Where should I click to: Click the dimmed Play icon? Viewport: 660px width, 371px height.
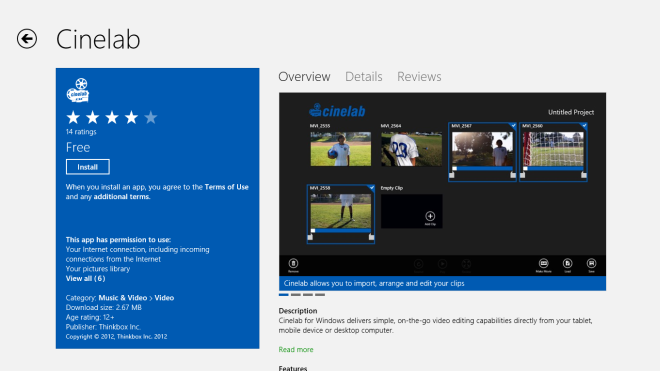(442, 264)
